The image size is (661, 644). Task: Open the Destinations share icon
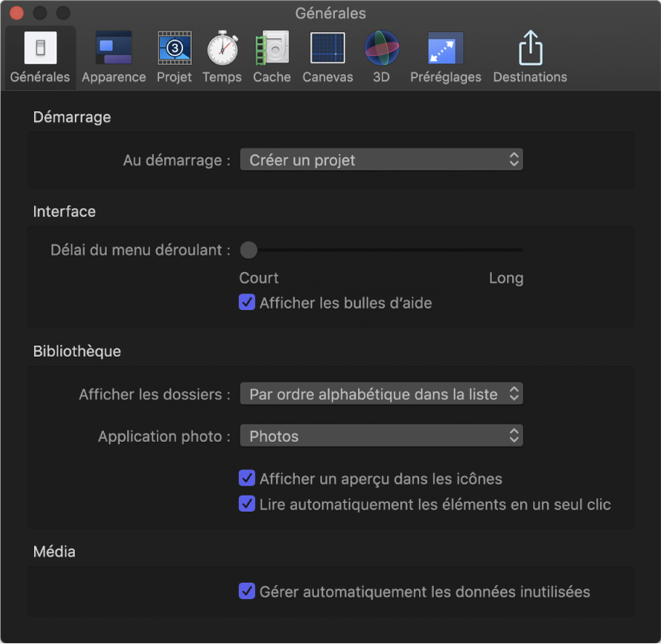tap(530, 48)
